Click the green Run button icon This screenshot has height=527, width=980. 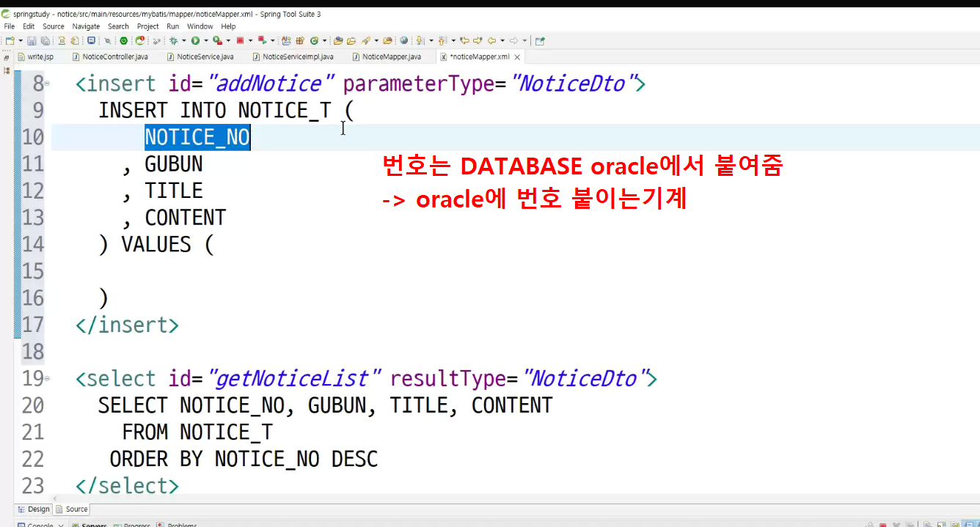pyautogui.click(x=195, y=40)
